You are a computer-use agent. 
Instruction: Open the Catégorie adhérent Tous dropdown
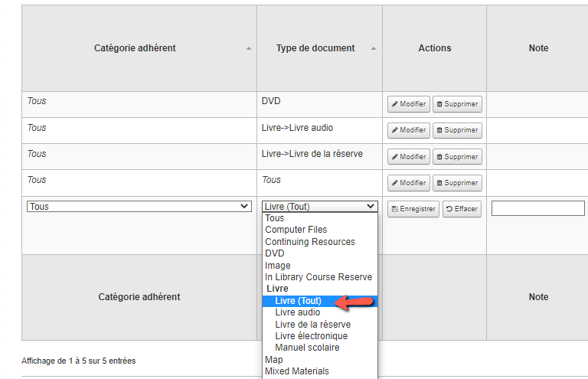click(139, 207)
